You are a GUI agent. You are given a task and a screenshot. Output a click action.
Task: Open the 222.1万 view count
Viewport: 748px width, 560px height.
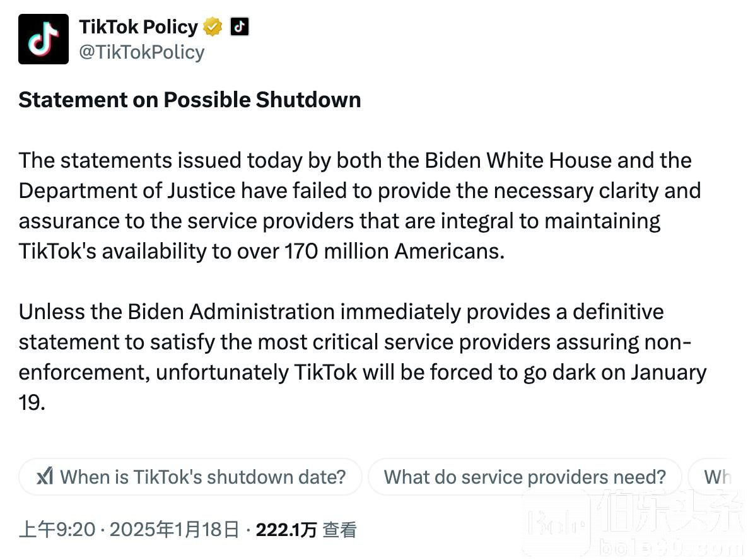click(x=286, y=530)
